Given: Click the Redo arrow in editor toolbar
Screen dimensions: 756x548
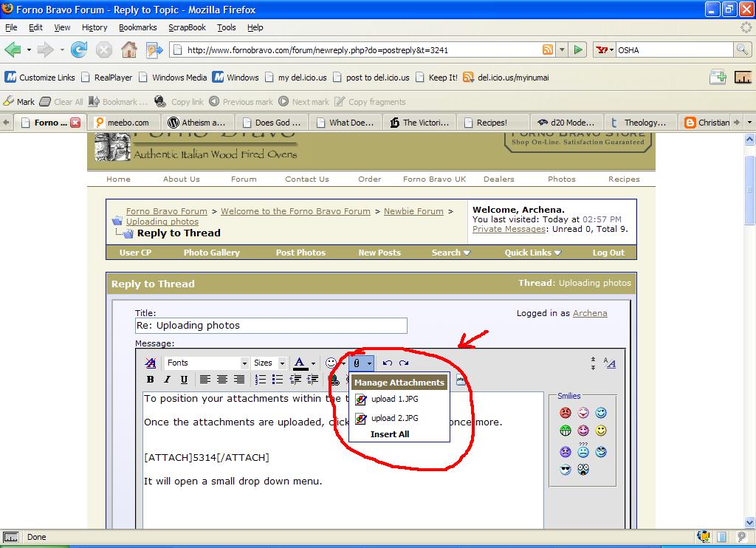Looking at the screenshot, I should pos(404,363).
